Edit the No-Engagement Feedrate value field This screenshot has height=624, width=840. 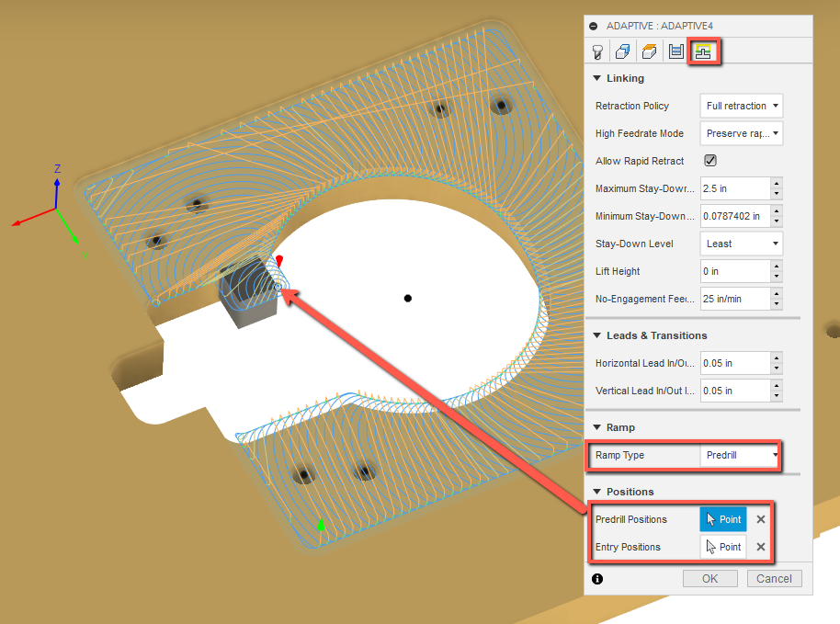[x=735, y=299]
